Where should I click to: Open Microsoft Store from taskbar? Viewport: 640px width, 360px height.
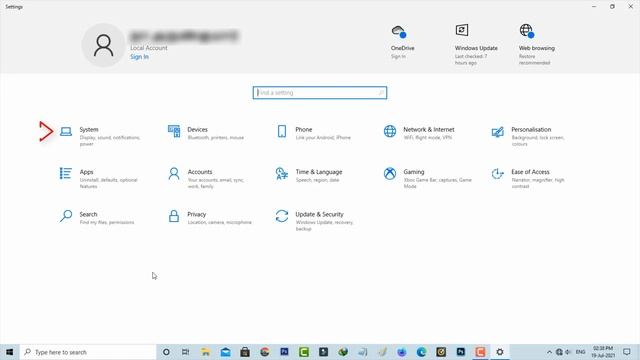(245, 352)
